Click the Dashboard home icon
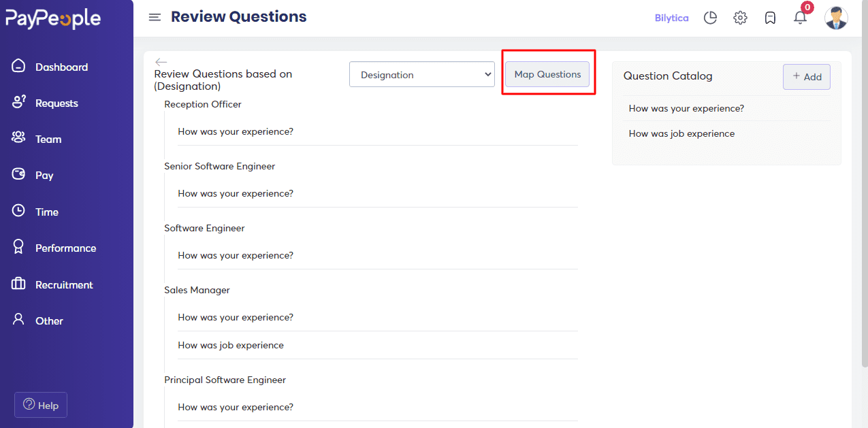This screenshot has width=868, height=428. point(18,66)
